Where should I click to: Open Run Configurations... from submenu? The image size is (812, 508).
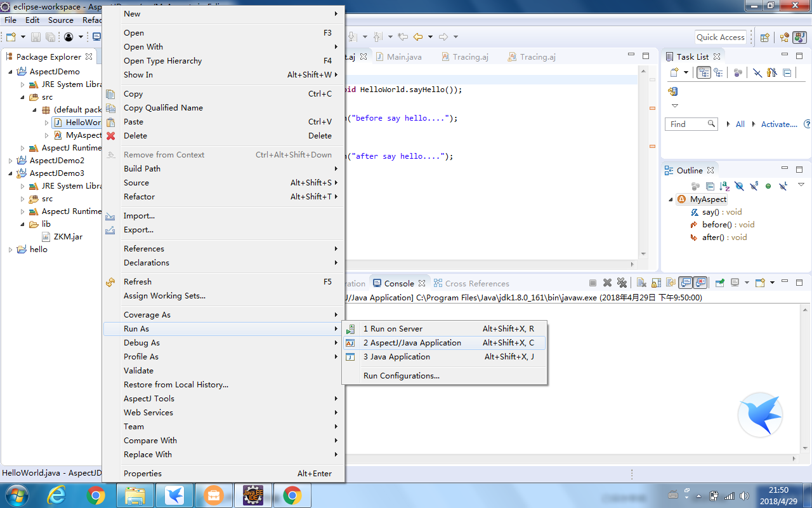444,376
